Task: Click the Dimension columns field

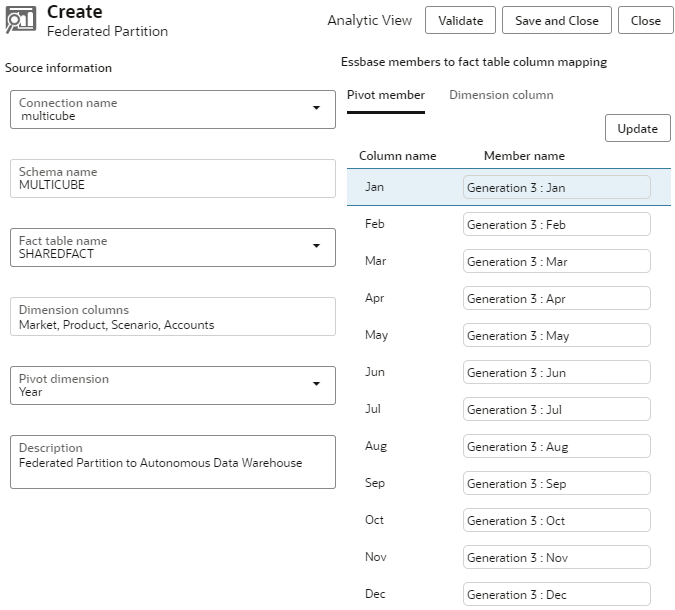Action: click(172, 317)
